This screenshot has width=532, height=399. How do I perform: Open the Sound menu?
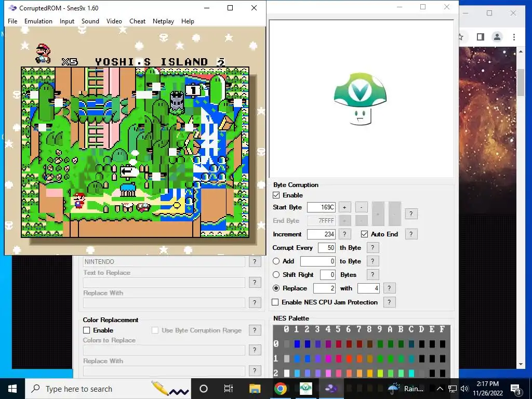pyautogui.click(x=90, y=21)
